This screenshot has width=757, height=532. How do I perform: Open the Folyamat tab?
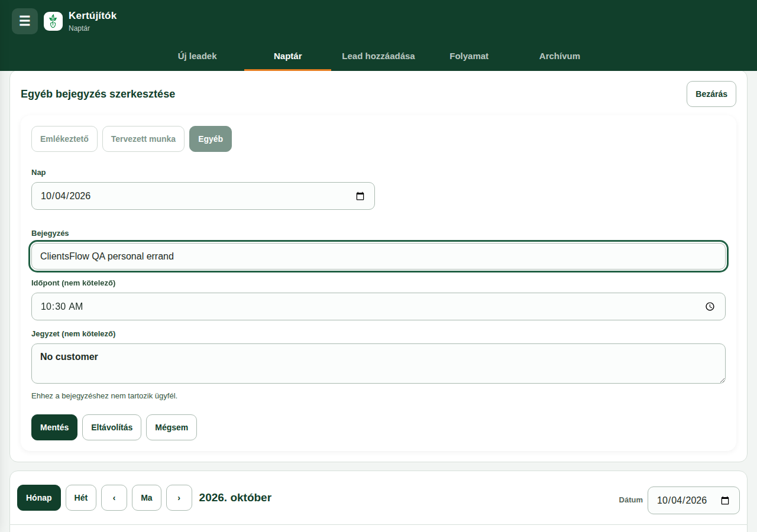(x=469, y=56)
